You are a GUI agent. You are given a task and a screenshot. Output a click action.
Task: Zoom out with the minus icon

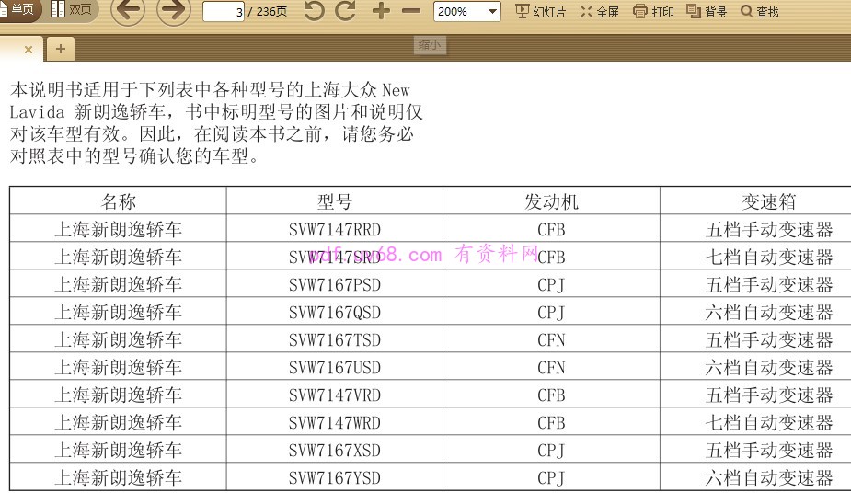411,12
